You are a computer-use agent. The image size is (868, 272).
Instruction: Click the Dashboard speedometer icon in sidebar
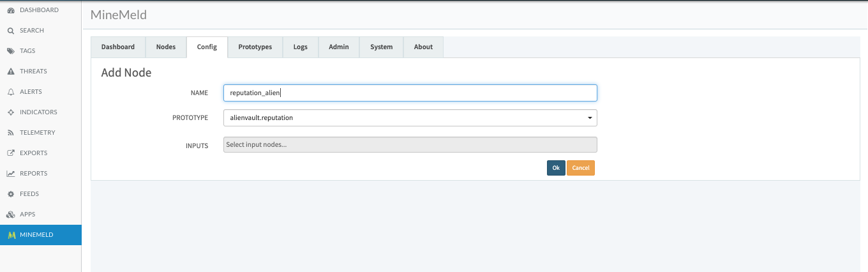(11, 10)
